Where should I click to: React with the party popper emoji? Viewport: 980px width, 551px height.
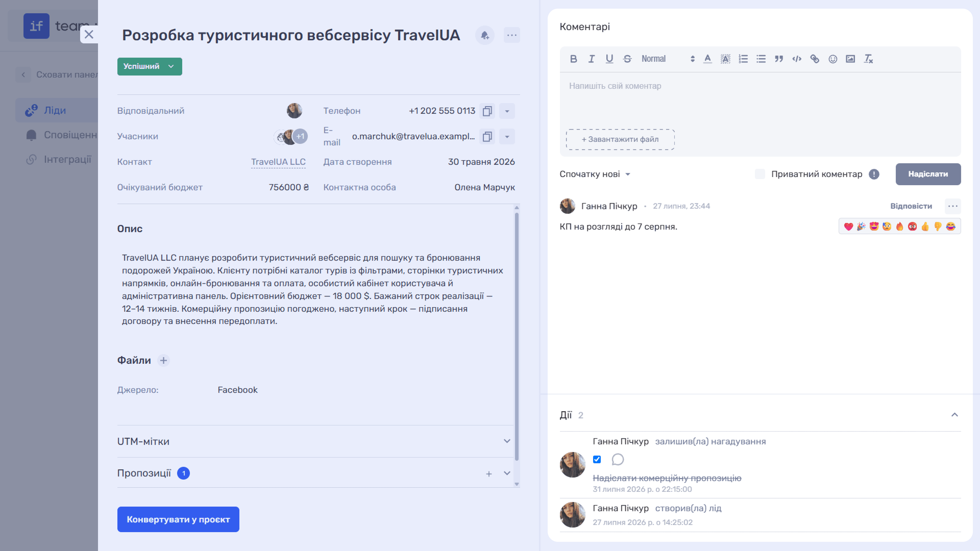point(861,227)
